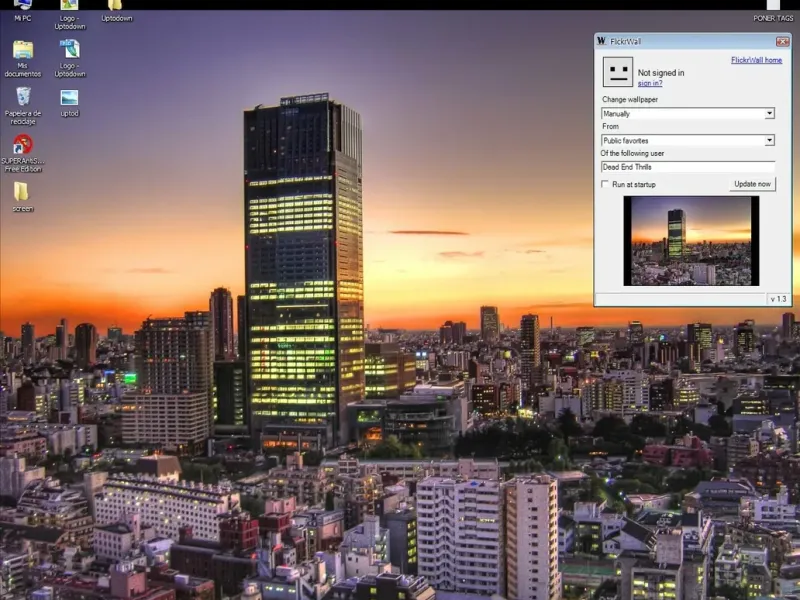Image resolution: width=800 pixels, height=600 pixels.
Task: Click the sign in? link
Action: [x=650, y=83]
